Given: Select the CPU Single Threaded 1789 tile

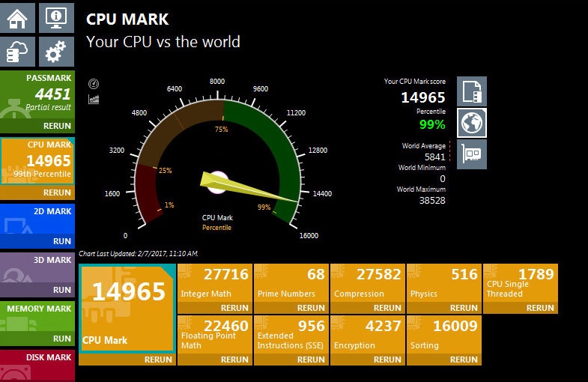Looking at the screenshot, I should coord(521,283).
